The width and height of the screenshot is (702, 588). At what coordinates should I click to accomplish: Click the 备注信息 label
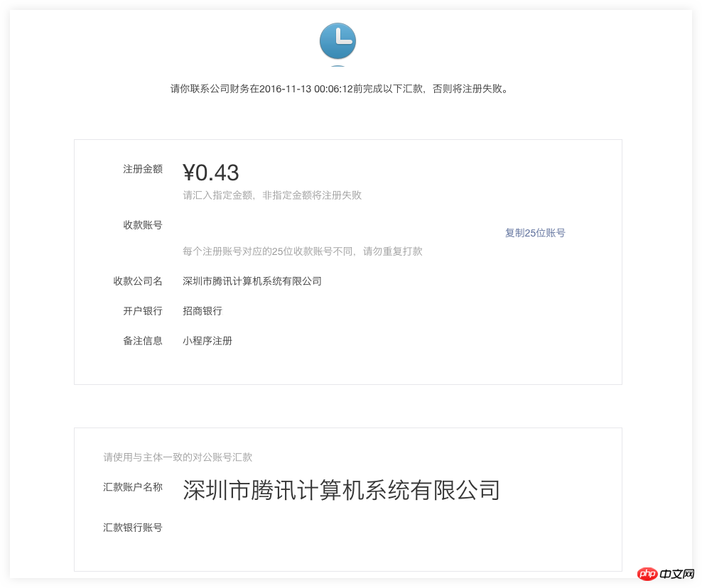143,341
